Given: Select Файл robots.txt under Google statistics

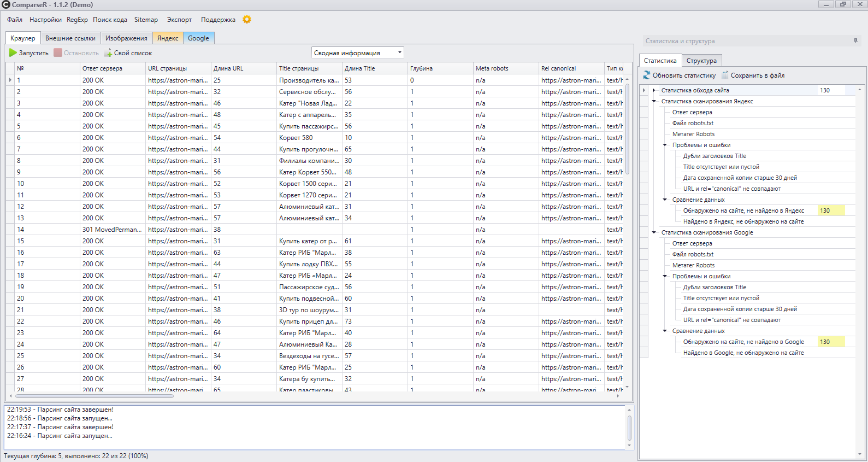Looking at the screenshot, I should [693, 254].
